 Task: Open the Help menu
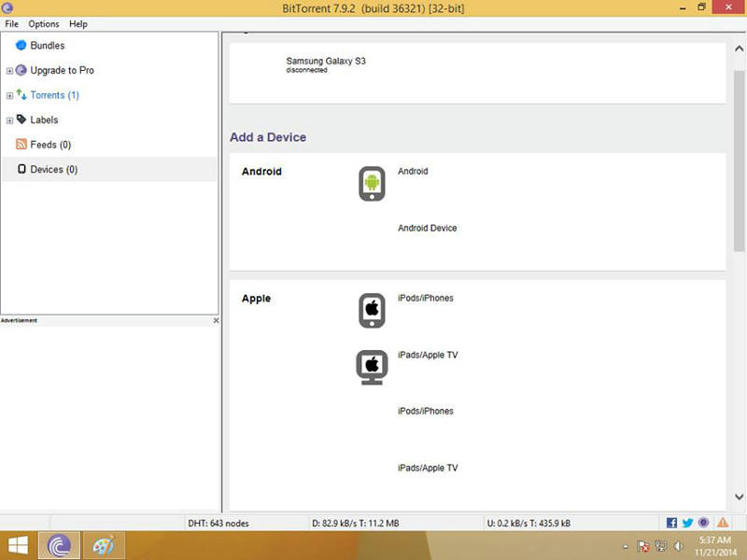(x=78, y=24)
